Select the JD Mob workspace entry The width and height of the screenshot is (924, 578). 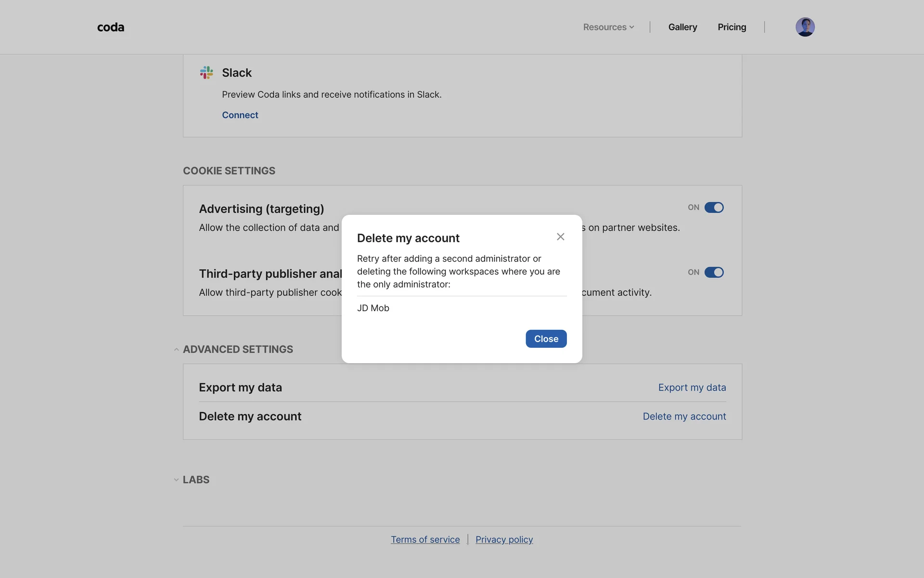pos(373,308)
